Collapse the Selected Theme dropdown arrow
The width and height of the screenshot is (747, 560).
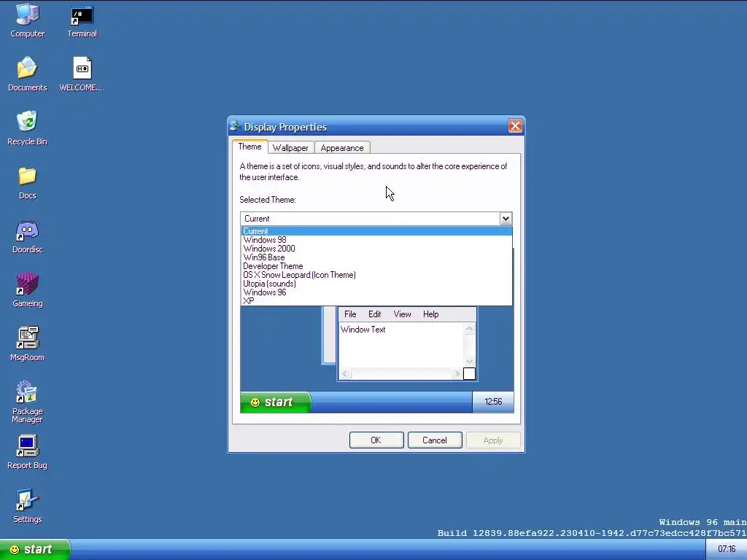[x=506, y=219]
